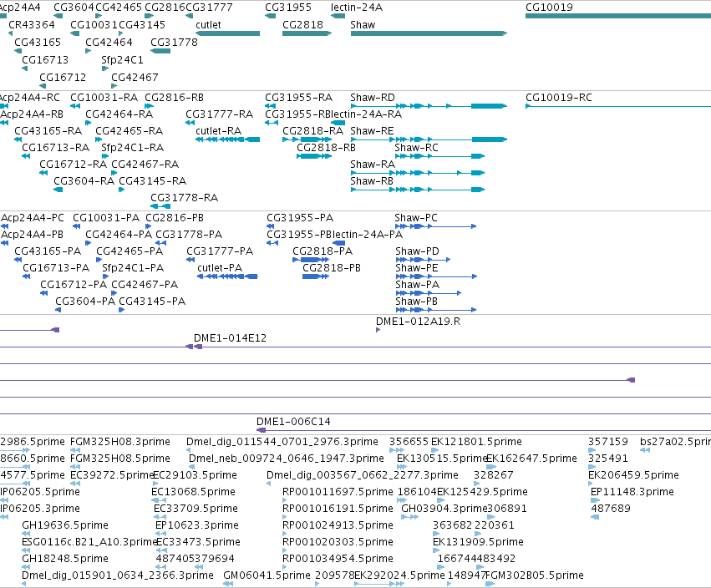Click the Shaw-PA protein feature
This screenshot has width=711, height=588.
point(429,293)
